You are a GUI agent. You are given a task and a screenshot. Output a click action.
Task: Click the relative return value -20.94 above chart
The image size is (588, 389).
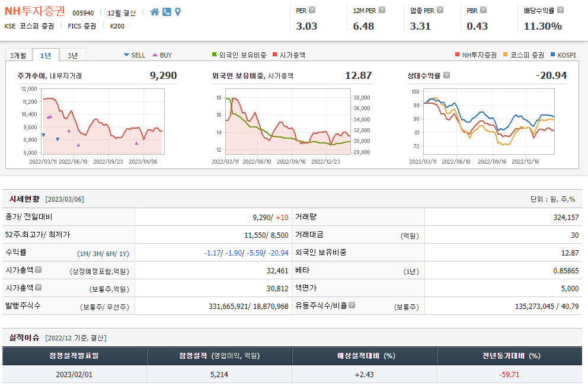[551, 75]
